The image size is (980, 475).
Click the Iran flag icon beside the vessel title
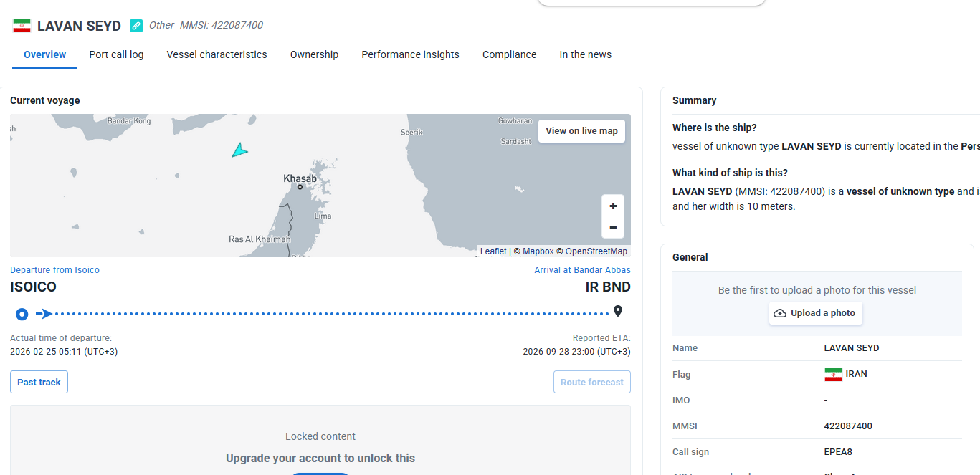22,26
